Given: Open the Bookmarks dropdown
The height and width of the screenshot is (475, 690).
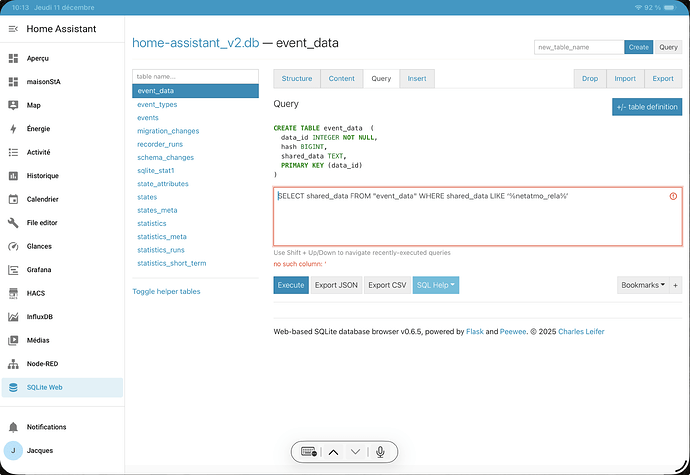Looking at the screenshot, I should (x=643, y=285).
